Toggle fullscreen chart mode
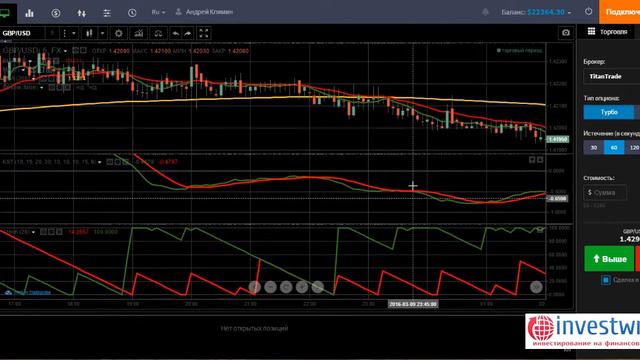This screenshot has width=640, height=360. (x=204, y=33)
